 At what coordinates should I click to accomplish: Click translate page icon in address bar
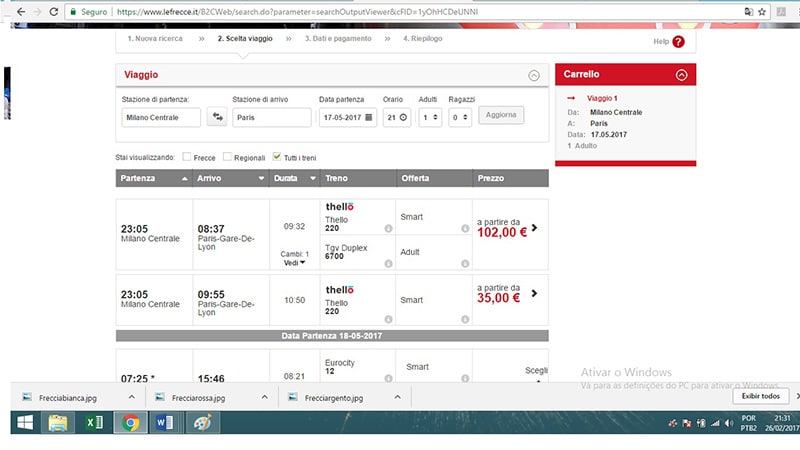point(748,12)
